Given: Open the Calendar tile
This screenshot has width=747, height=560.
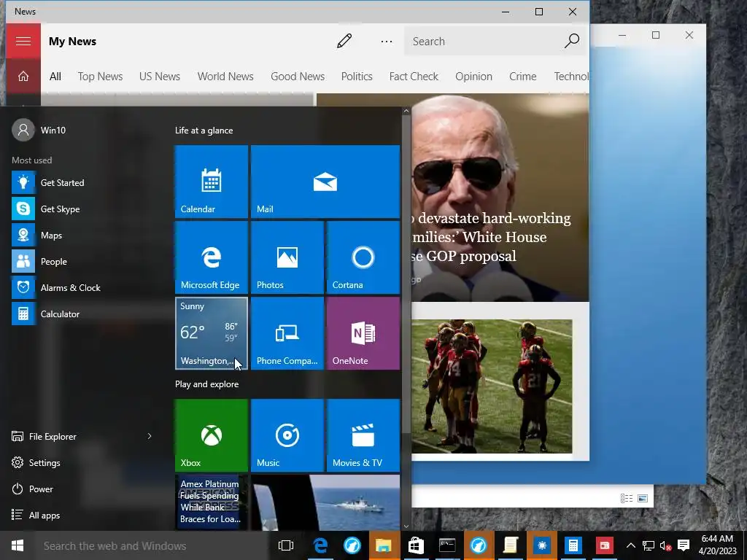Looking at the screenshot, I should (x=212, y=182).
